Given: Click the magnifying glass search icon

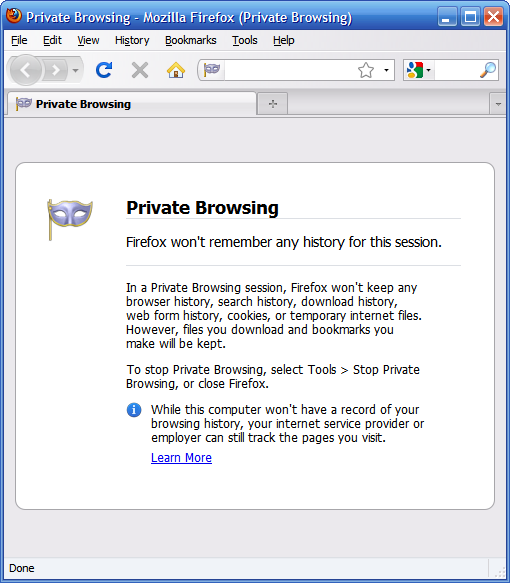Looking at the screenshot, I should (x=488, y=70).
